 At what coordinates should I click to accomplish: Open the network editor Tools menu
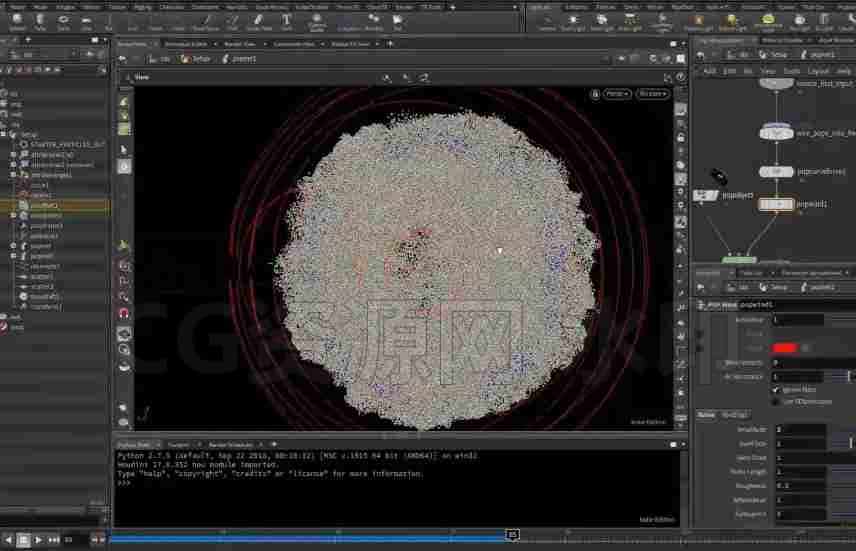click(792, 71)
